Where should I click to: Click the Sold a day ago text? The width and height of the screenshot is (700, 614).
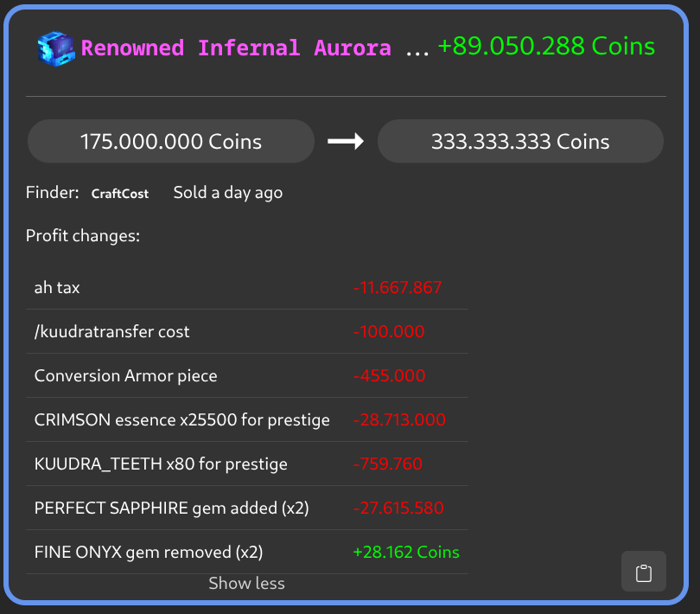227,193
